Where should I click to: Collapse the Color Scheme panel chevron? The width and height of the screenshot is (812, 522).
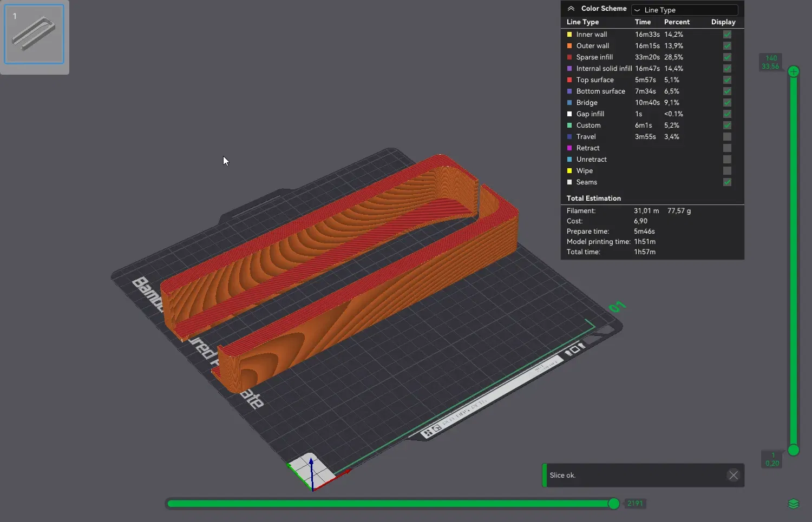[x=571, y=9]
